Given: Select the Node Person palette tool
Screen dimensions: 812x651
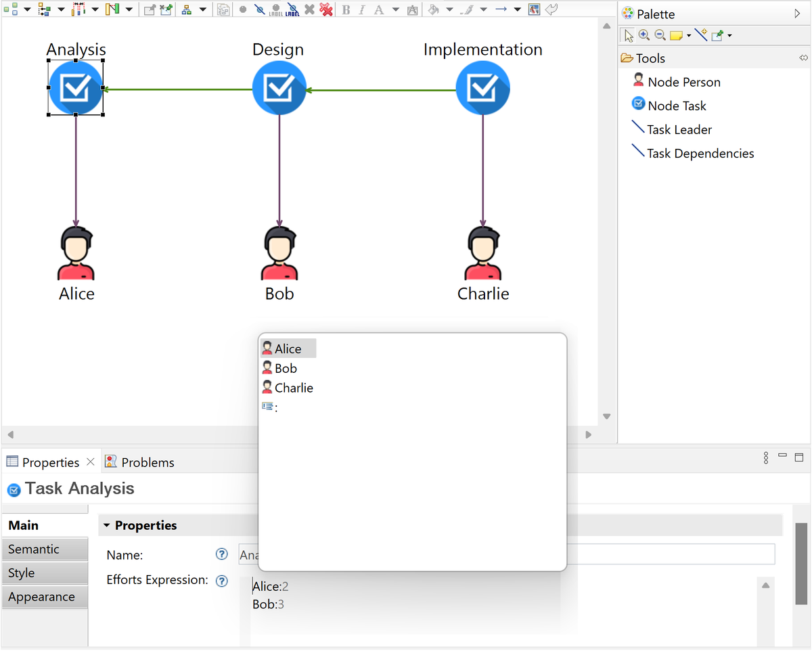Looking at the screenshot, I should (x=677, y=82).
